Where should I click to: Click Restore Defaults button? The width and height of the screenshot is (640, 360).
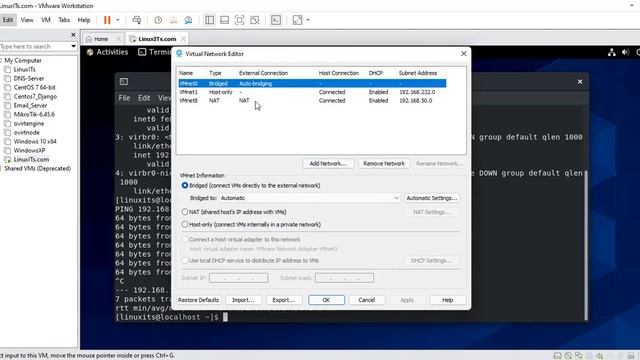(198, 300)
